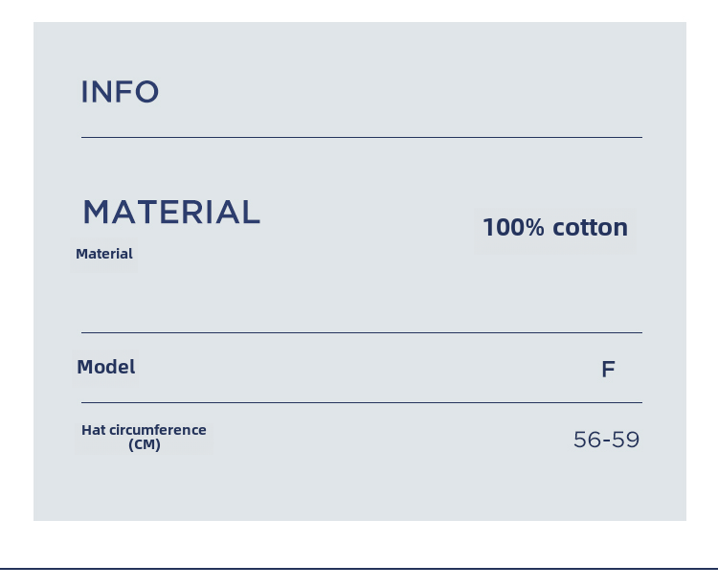
Task: Click the number 59 in the size range
Action: pyautogui.click(x=626, y=440)
